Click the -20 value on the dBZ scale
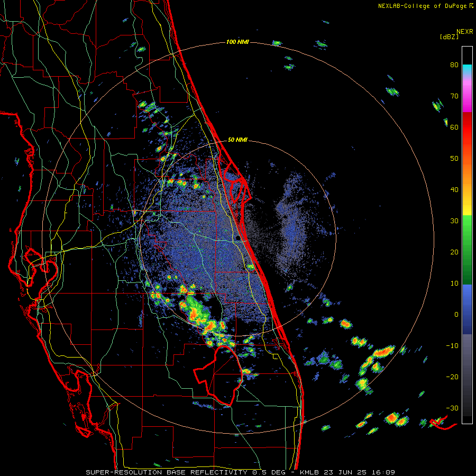Viewport: 476px width, 476px height. pyautogui.click(x=452, y=377)
